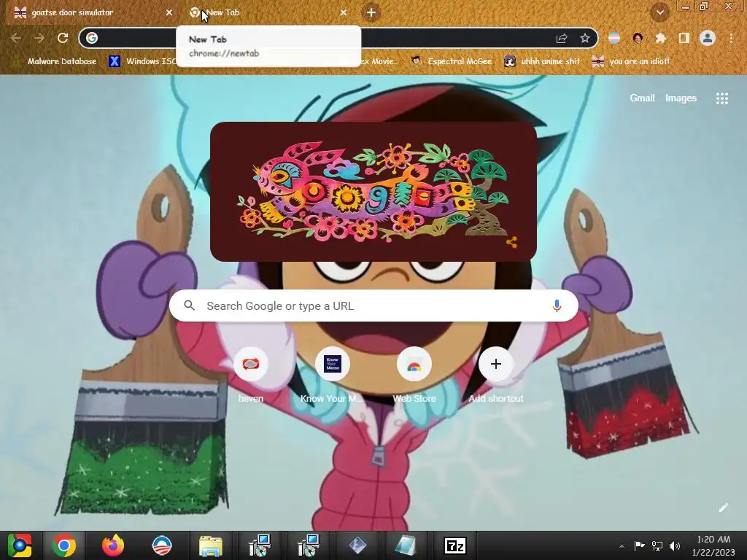The height and width of the screenshot is (560, 747).
Task: Toggle the browser side panel
Action: coord(684,38)
